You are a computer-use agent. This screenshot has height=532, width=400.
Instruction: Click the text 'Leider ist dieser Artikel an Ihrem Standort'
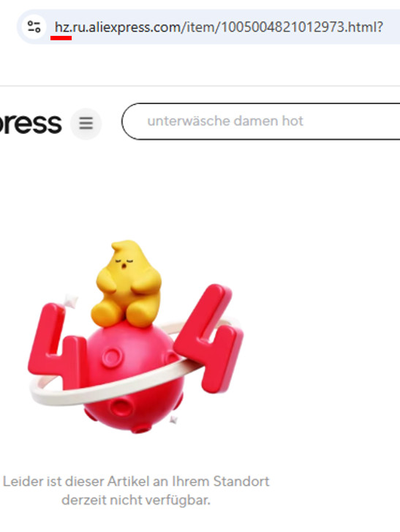coord(136,482)
